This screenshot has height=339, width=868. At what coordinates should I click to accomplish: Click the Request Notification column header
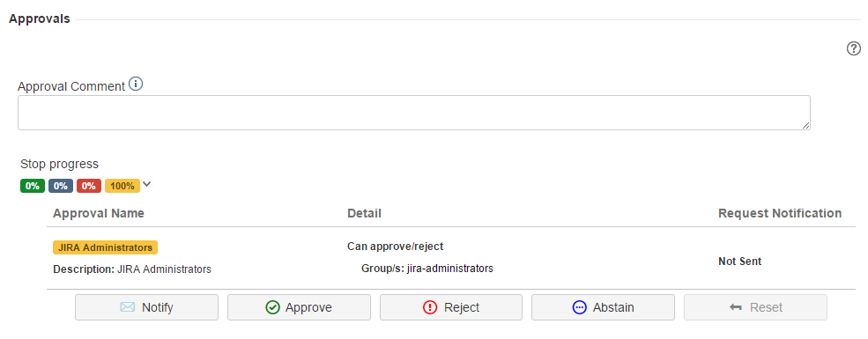click(x=780, y=213)
